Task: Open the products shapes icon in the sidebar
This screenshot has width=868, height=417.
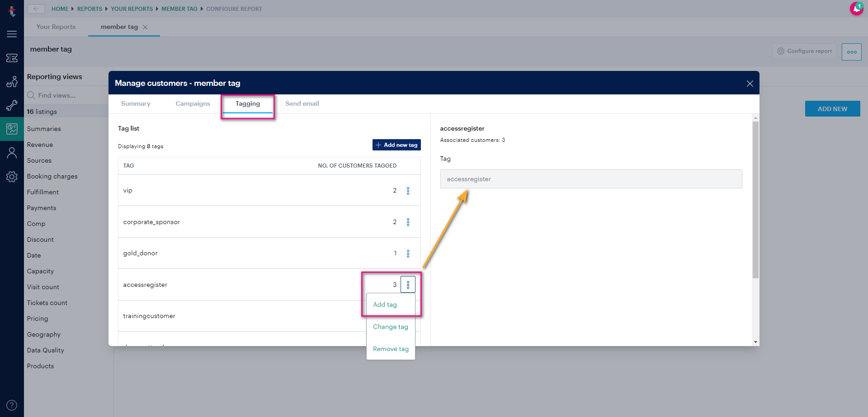Action: click(12, 82)
